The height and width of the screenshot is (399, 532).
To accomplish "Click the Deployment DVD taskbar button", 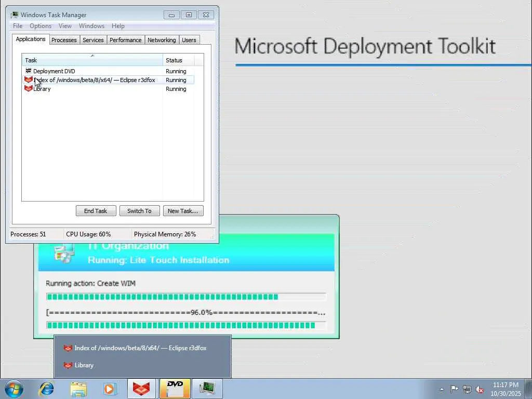I will [175, 389].
